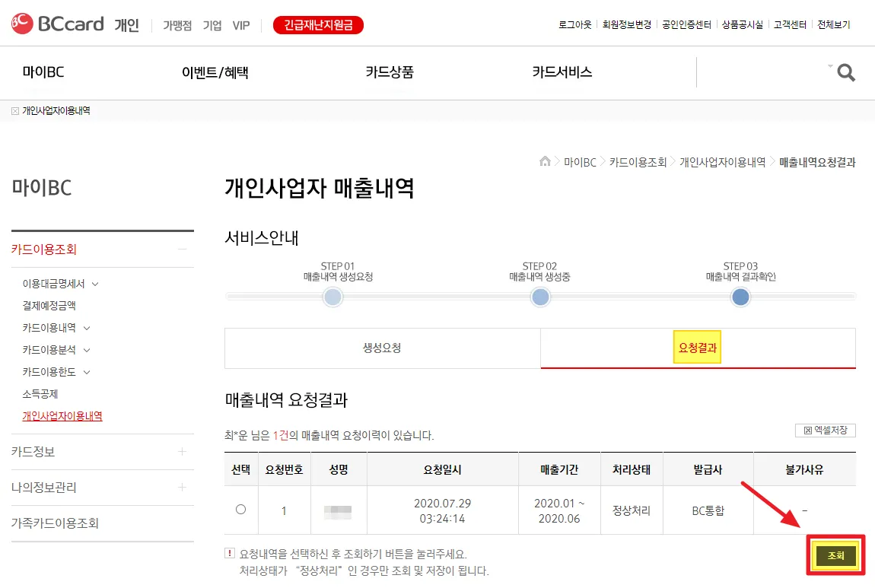Viewport: 875px width, 588px height.
Task: Click the 정상처리 status cell
Action: tap(631, 510)
